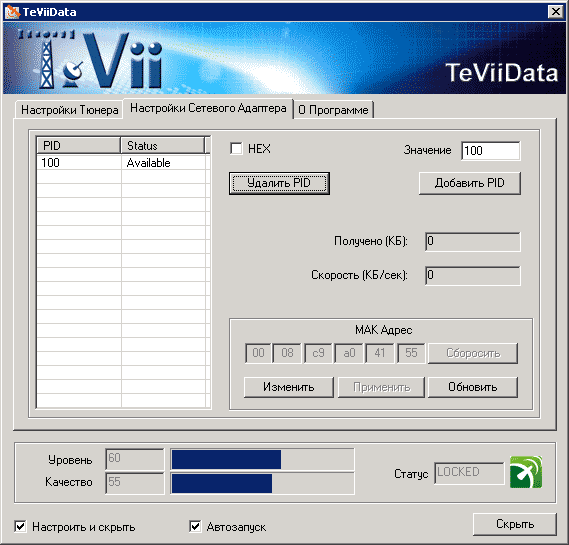This screenshot has width=569, height=545.
Task: Click the Качество signal progress bar
Action: [x=262, y=483]
